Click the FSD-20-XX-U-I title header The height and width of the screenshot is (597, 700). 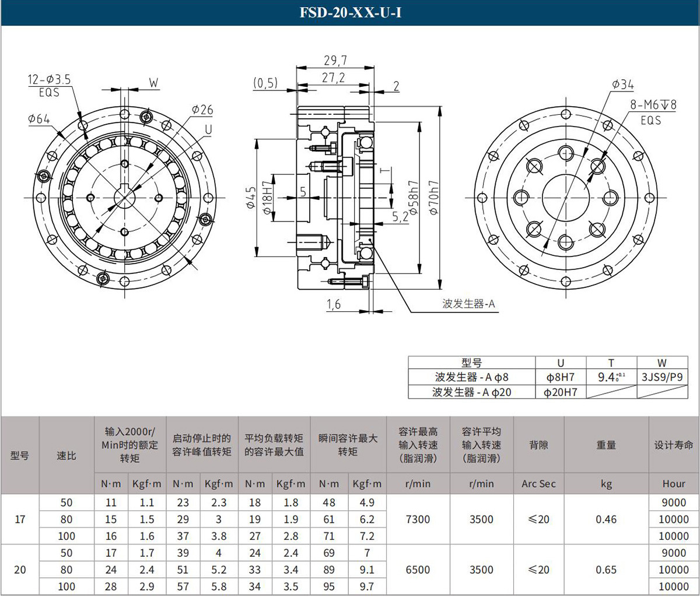350,12
